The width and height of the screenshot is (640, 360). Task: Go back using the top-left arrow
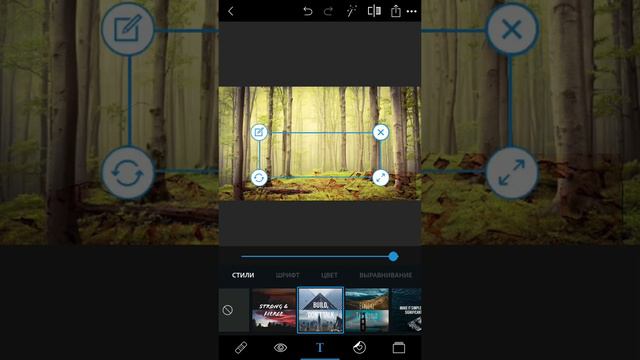click(231, 11)
